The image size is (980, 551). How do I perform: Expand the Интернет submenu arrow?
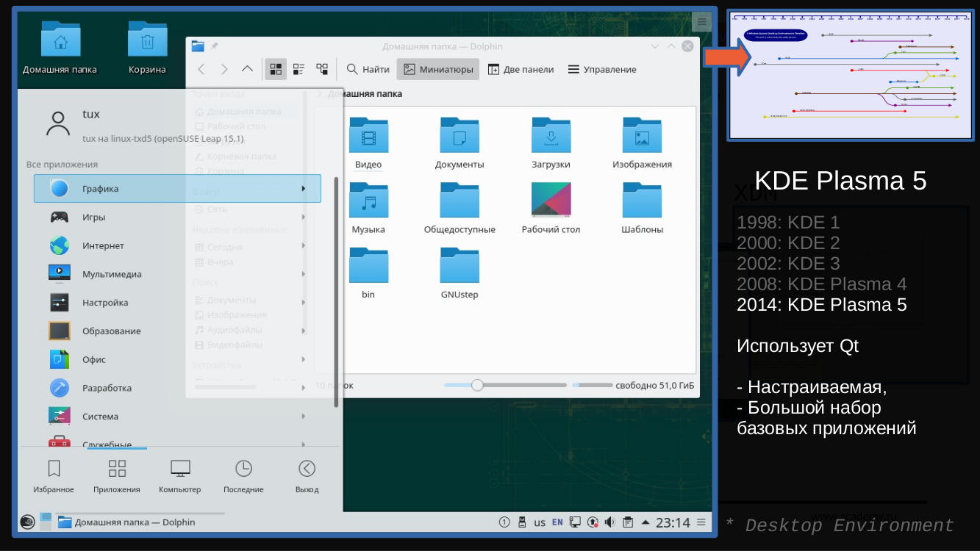[304, 245]
